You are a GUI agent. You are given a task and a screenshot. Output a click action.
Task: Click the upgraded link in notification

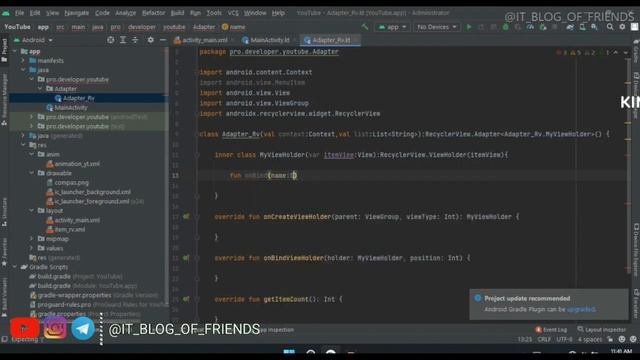pyautogui.click(x=581, y=309)
